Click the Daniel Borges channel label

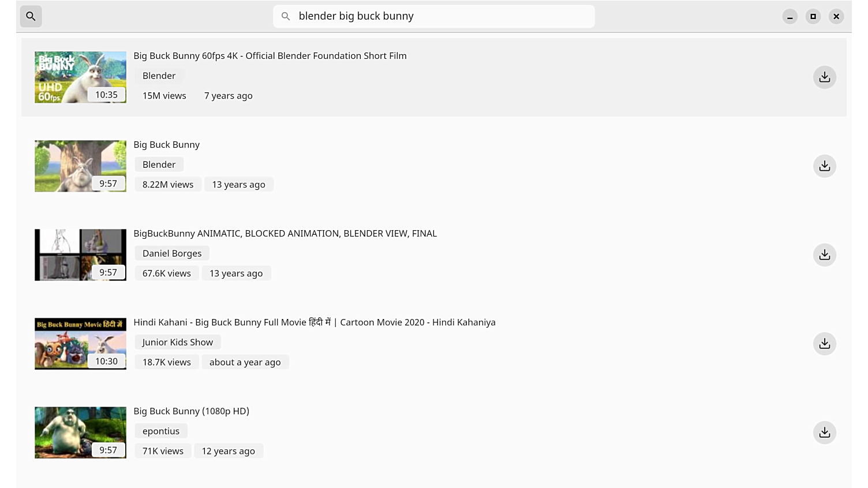(x=172, y=253)
